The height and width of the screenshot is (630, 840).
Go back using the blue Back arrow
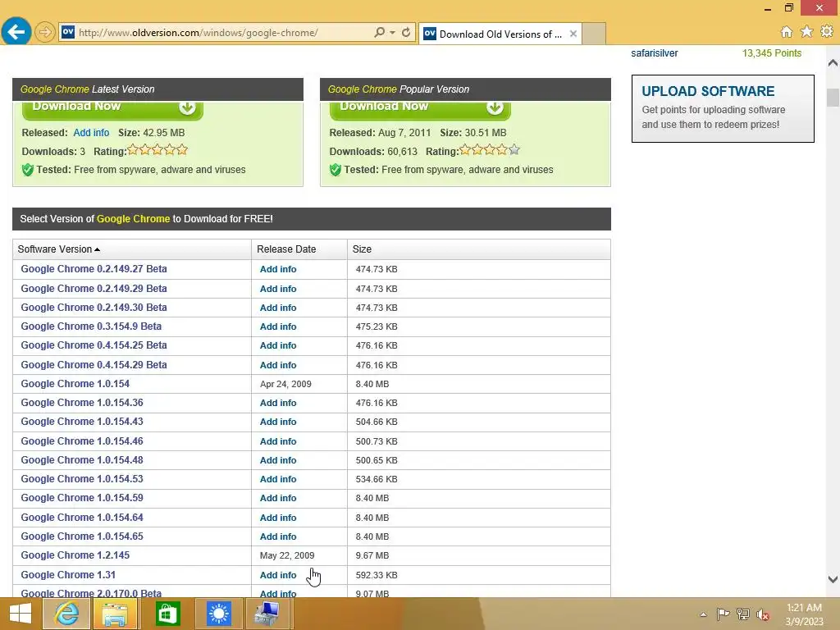click(x=16, y=32)
